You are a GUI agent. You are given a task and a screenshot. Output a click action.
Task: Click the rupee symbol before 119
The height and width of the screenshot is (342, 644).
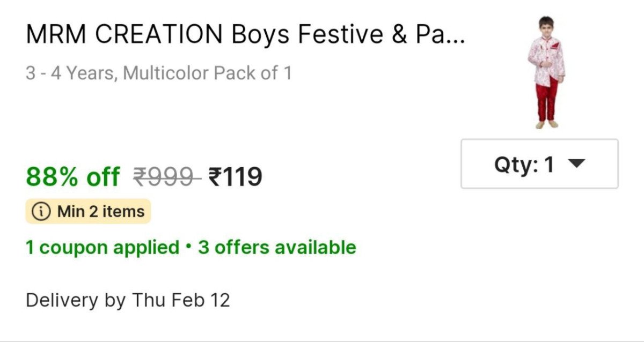[x=215, y=176]
